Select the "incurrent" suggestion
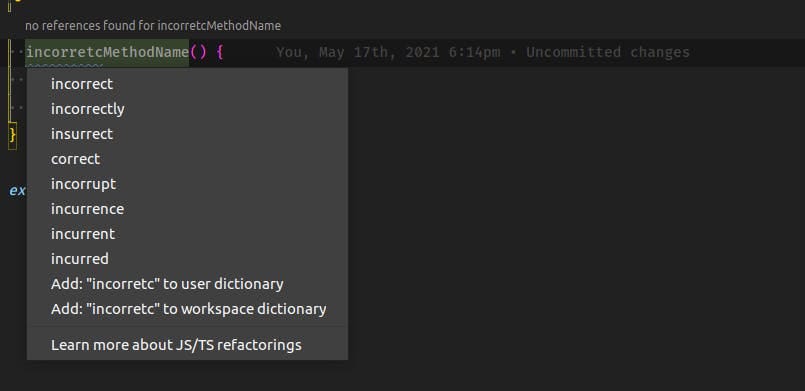 187,233
